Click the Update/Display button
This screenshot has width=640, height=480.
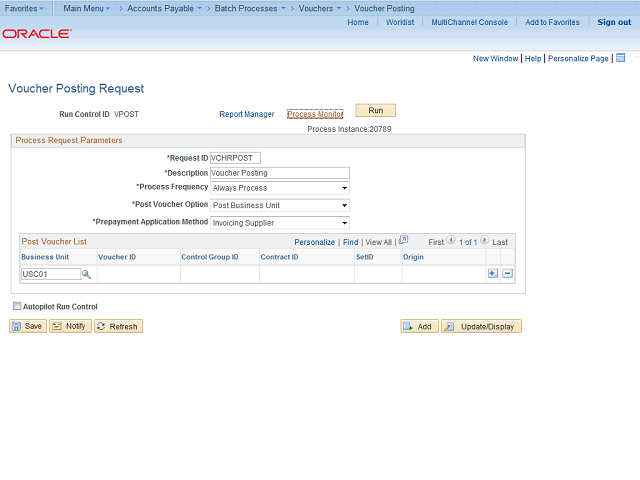pos(481,326)
